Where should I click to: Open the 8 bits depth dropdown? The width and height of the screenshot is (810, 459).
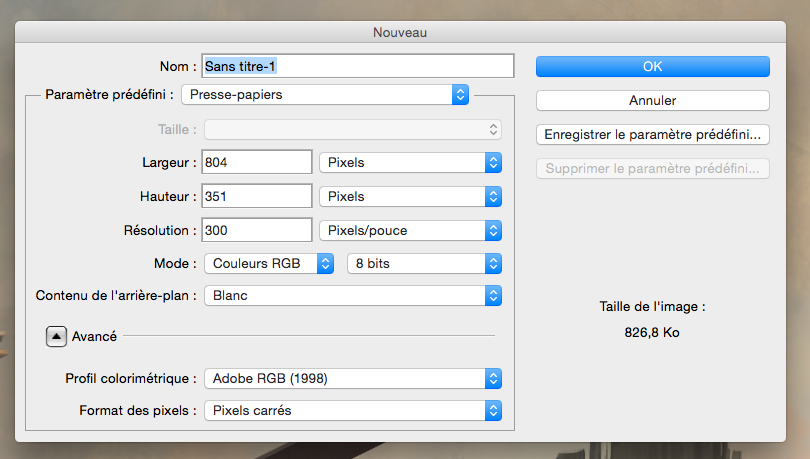(x=423, y=264)
